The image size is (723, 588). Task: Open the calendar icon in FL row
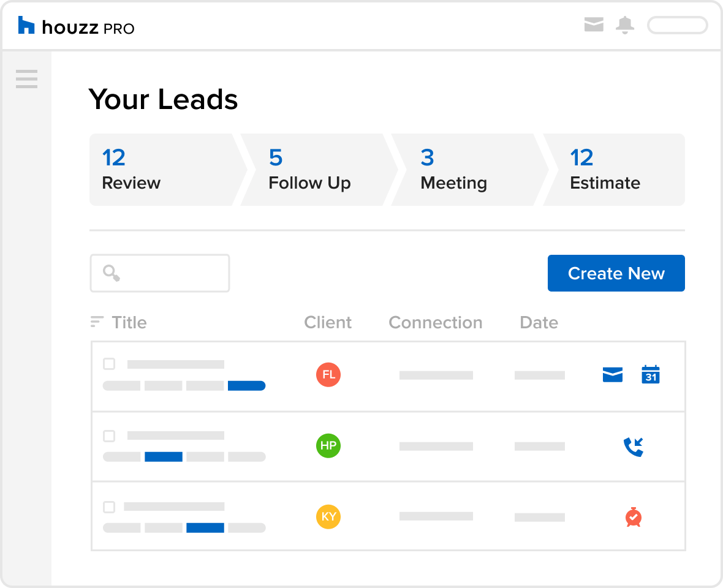650,374
